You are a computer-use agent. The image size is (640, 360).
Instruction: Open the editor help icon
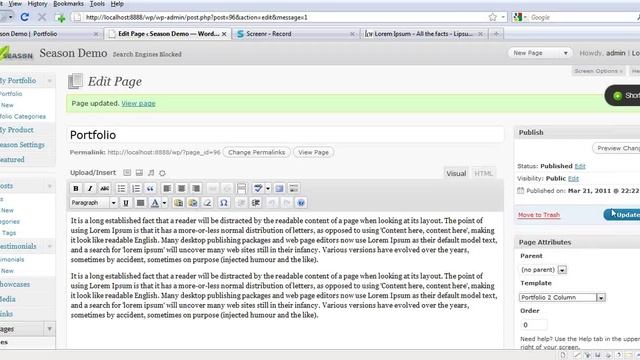(301, 203)
